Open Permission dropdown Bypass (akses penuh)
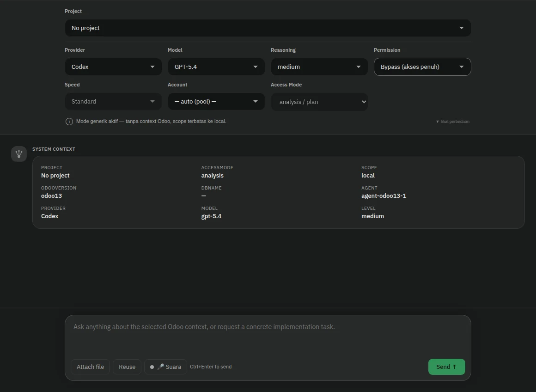This screenshot has width=536, height=392. click(422, 67)
